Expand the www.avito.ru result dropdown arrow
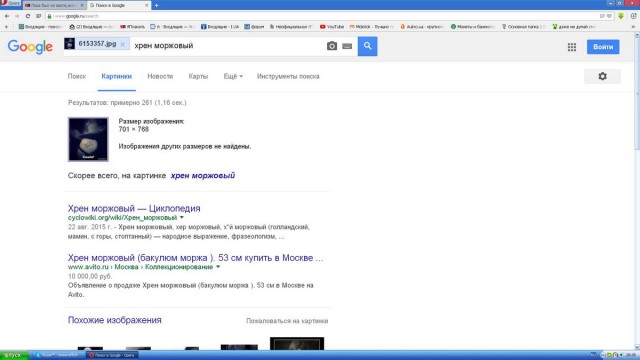Screen dimensions: 640x360 (x=218, y=267)
